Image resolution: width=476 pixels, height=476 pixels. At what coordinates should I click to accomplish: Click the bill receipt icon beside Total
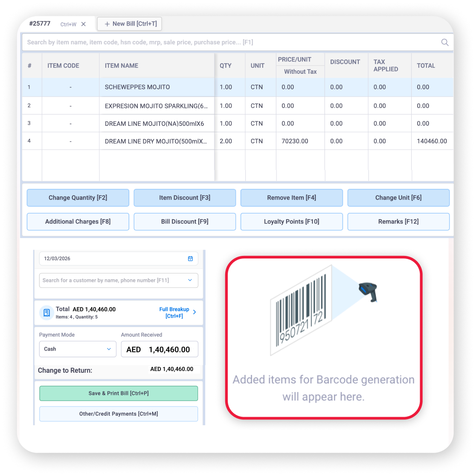click(47, 313)
